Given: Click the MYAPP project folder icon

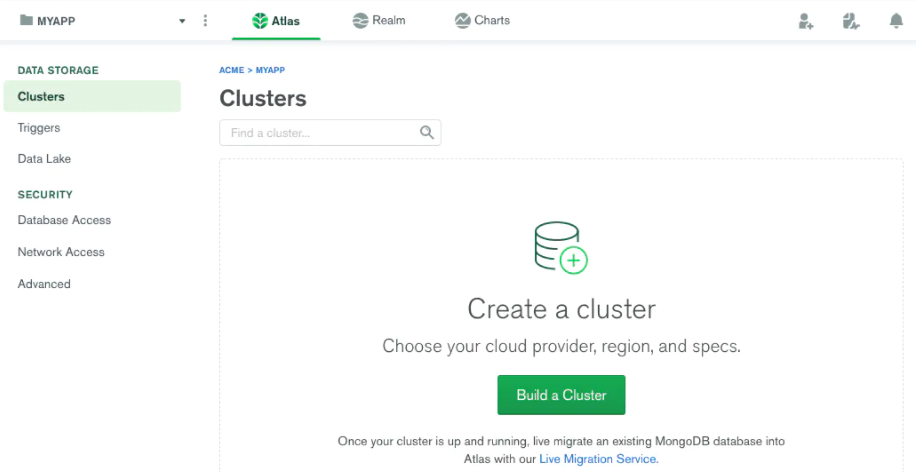Looking at the screenshot, I should tap(26, 20).
